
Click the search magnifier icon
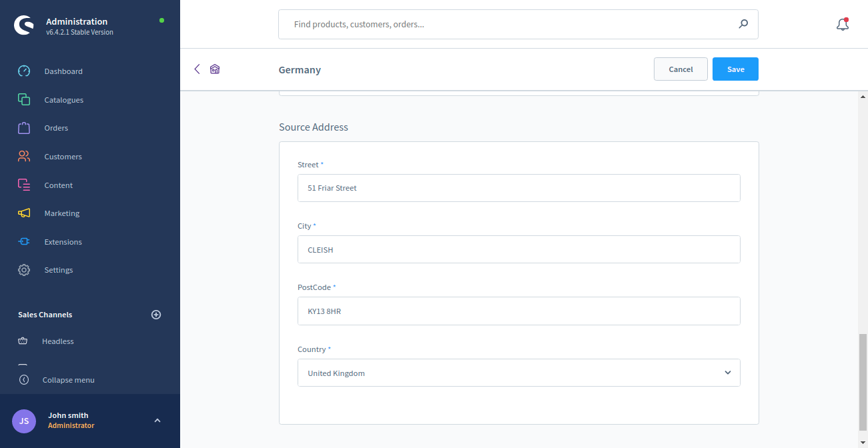(743, 24)
